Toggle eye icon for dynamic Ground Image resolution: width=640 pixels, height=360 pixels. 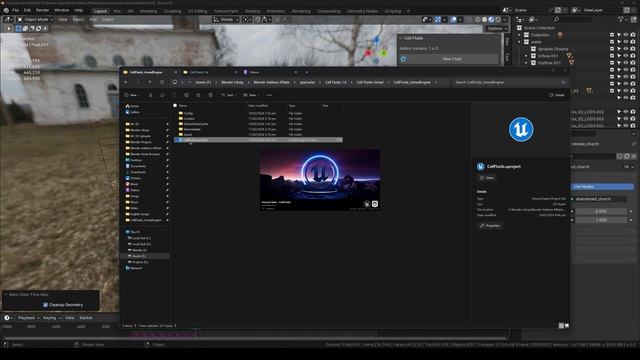click(626, 49)
